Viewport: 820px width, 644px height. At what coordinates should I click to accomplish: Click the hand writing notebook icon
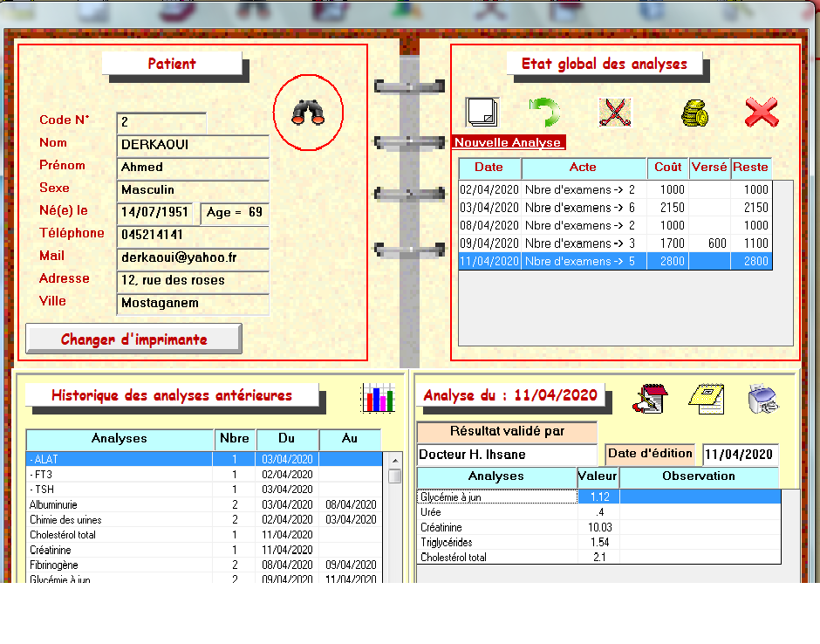(651, 399)
